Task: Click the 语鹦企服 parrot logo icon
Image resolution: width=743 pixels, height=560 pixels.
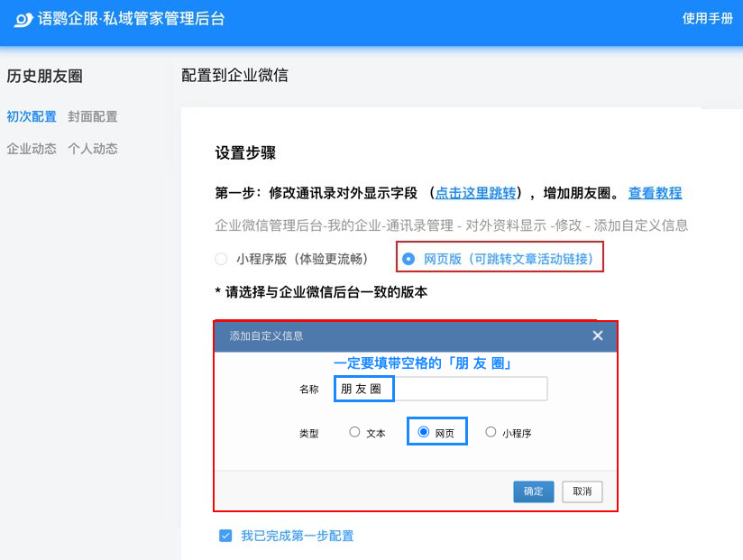Action: click(23, 19)
